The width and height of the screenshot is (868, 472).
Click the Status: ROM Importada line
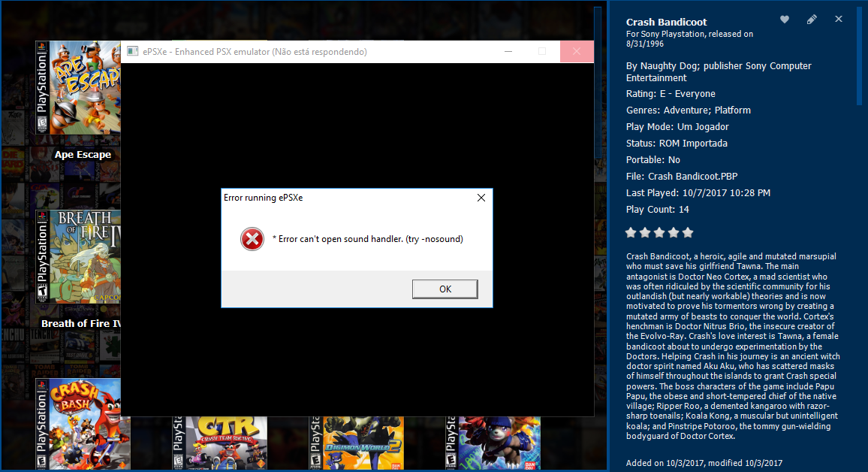pos(677,143)
